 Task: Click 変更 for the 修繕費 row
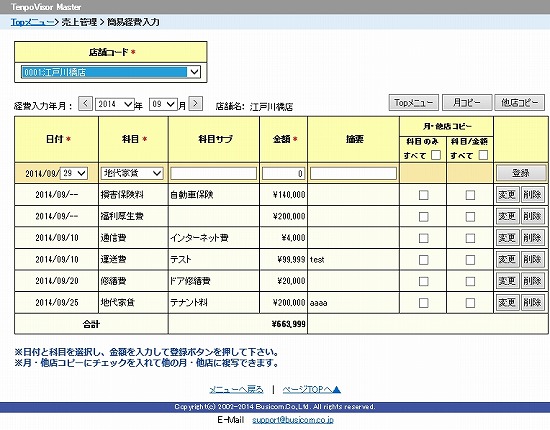click(507, 281)
